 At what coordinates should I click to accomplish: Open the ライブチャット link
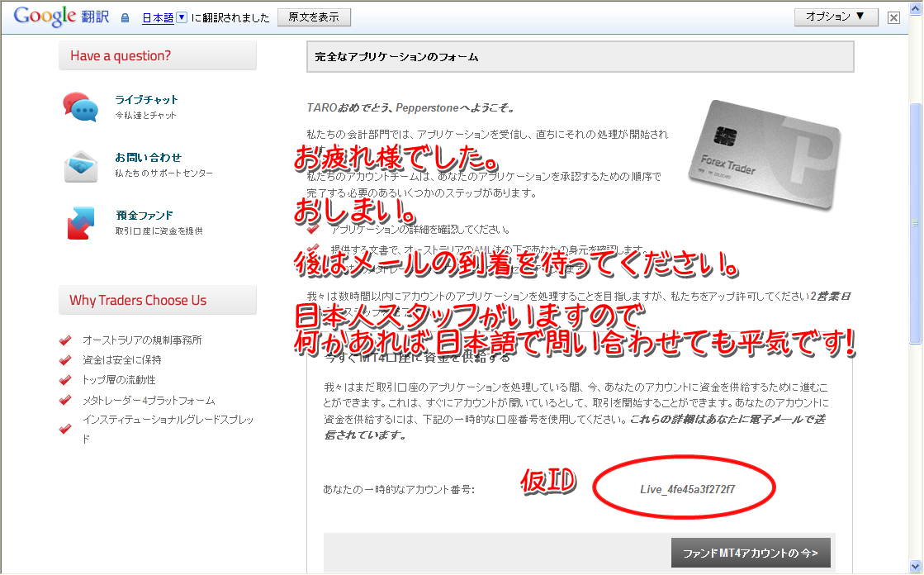click(x=146, y=100)
